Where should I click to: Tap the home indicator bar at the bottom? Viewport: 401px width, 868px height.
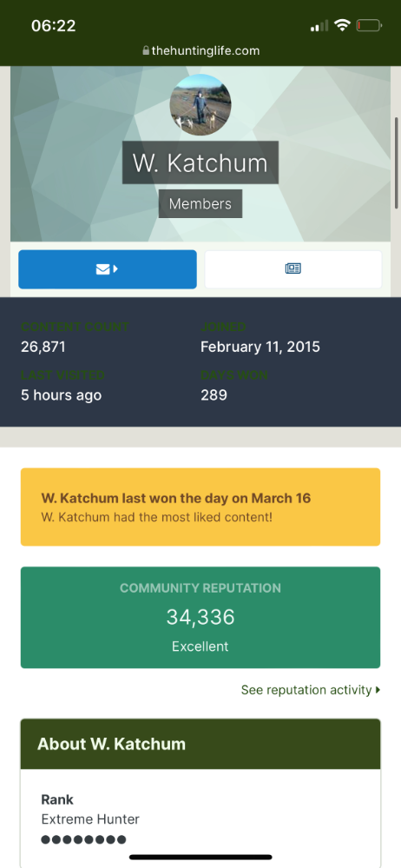pos(200,857)
